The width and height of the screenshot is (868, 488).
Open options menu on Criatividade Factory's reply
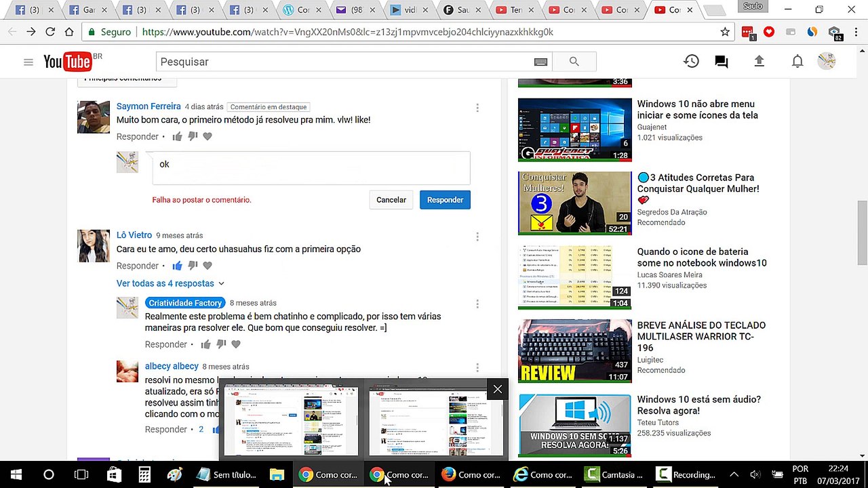pyautogui.click(x=477, y=304)
